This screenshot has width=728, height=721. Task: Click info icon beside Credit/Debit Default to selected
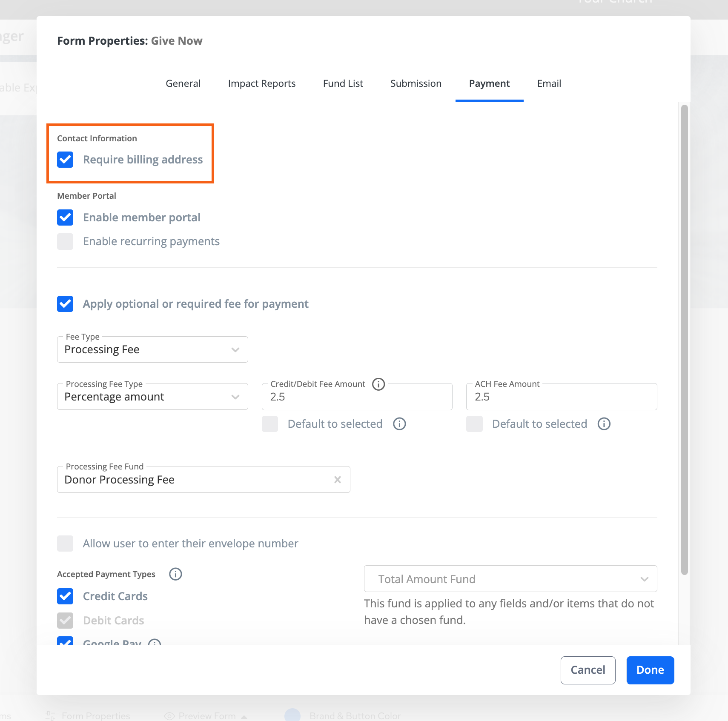pyautogui.click(x=399, y=424)
